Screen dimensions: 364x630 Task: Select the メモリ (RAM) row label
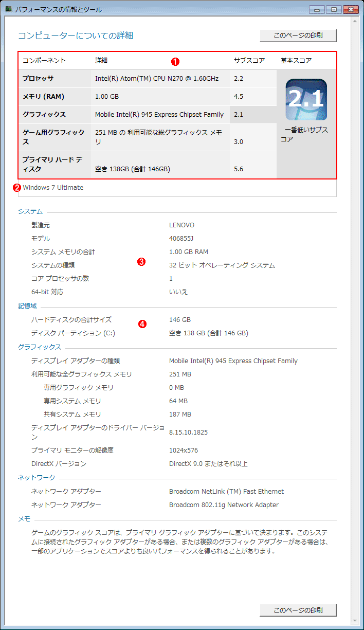pyautogui.click(x=43, y=97)
